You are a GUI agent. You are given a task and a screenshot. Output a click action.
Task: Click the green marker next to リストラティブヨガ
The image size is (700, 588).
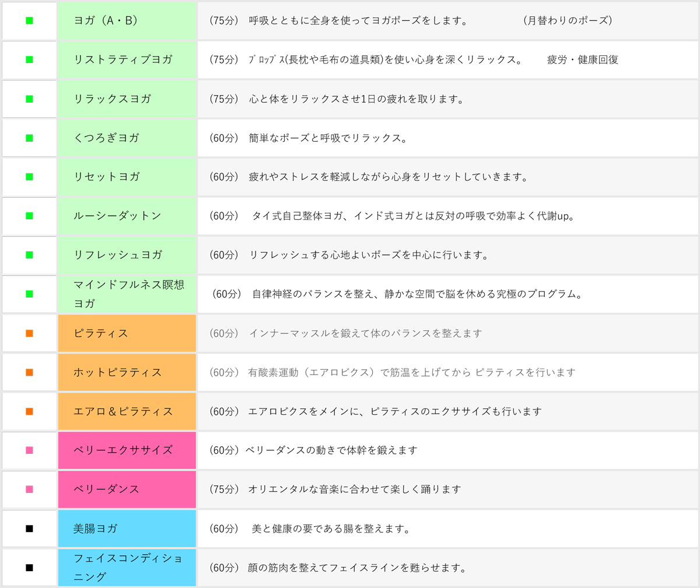[x=29, y=60]
